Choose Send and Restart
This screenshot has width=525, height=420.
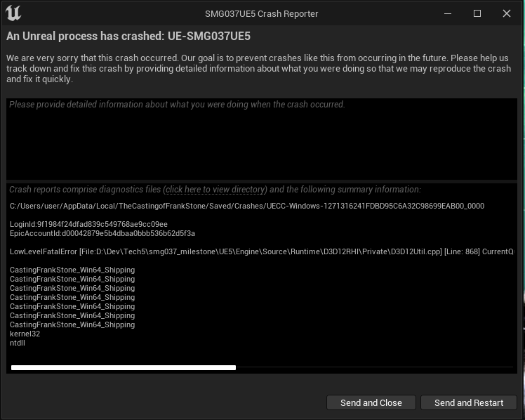(469, 402)
